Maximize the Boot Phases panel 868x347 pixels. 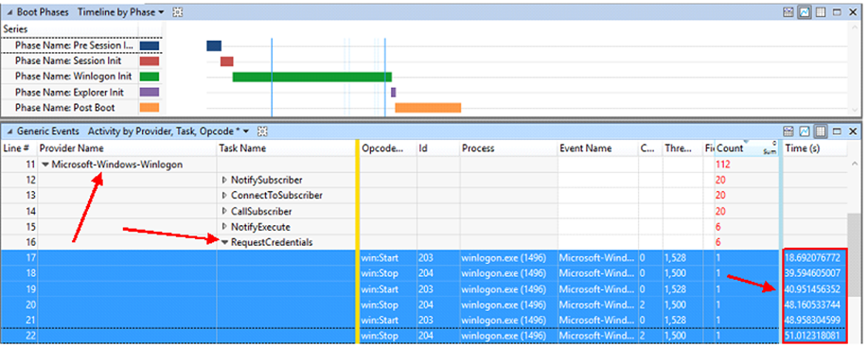coord(837,12)
